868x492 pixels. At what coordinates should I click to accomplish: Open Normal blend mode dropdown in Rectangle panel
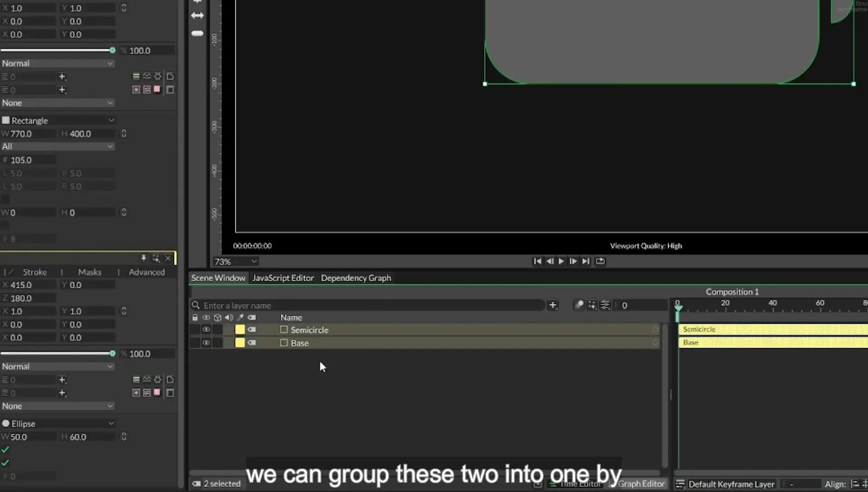tap(58, 64)
